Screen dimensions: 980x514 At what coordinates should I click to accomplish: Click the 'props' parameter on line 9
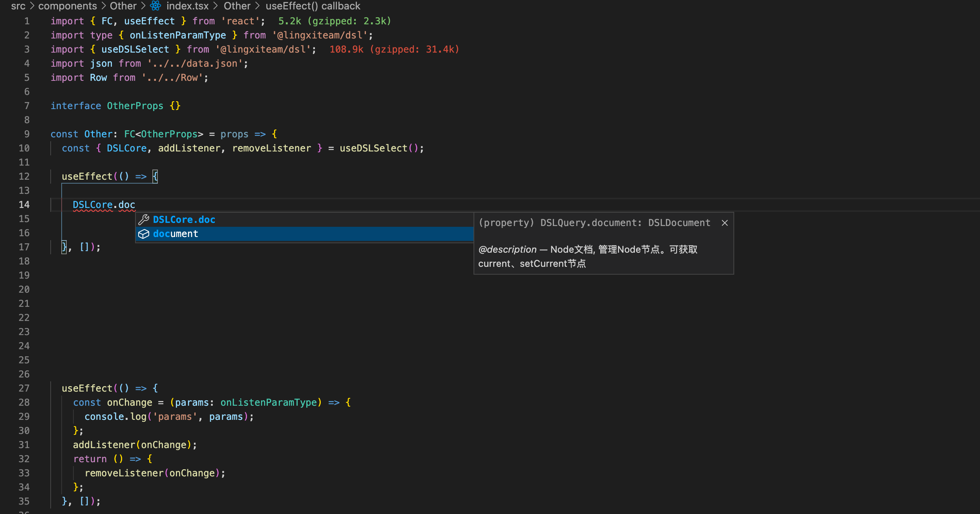tap(234, 134)
